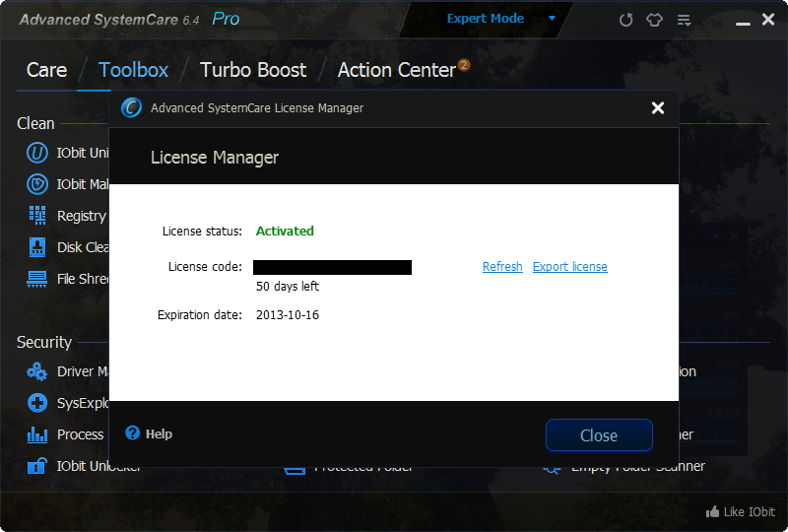
Task: Click the '50 days left' text
Action: point(288,286)
